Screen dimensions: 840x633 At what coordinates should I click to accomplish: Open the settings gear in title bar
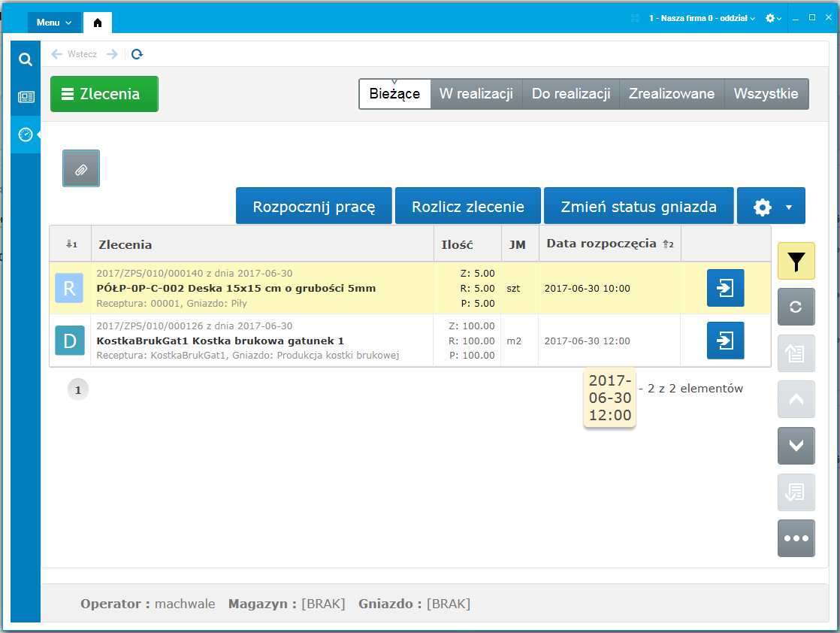(773, 18)
